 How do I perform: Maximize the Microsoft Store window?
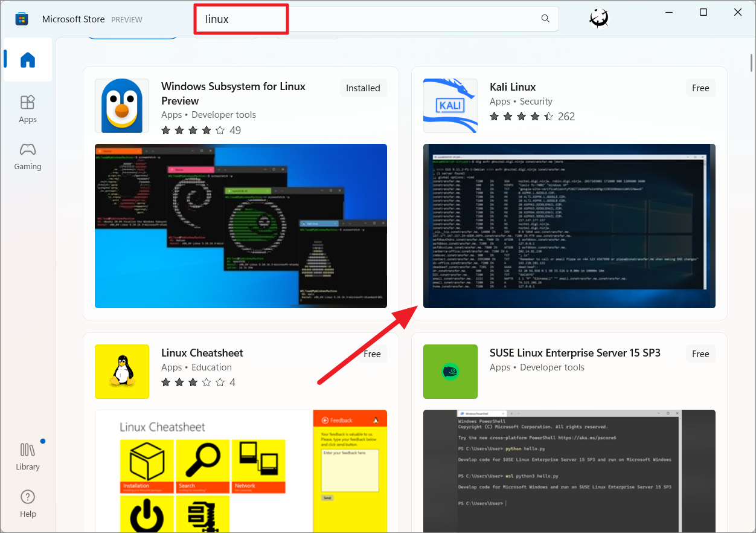point(703,12)
